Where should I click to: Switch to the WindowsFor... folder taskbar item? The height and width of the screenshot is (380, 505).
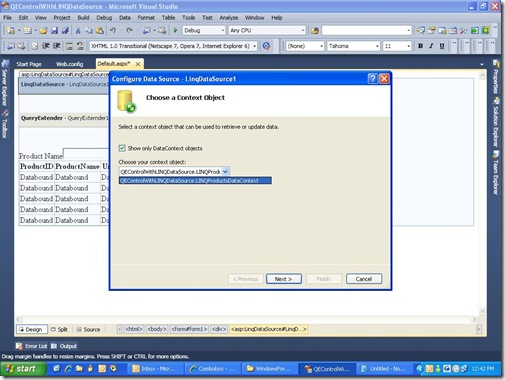coord(270,369)
